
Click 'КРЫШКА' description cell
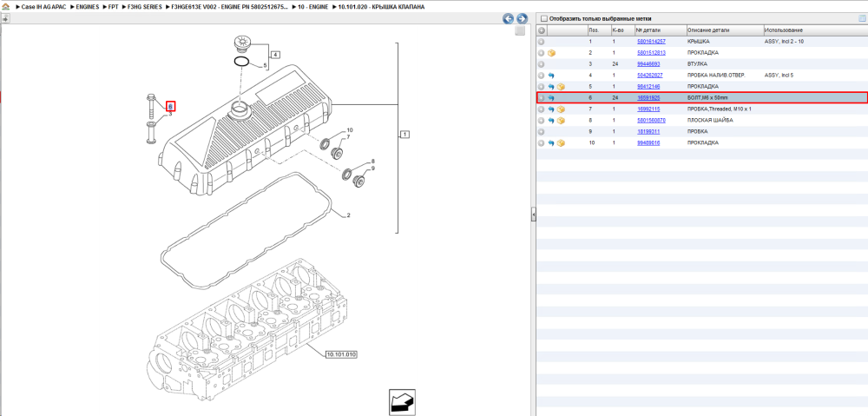pyautogui.click(x=699, y=42)
